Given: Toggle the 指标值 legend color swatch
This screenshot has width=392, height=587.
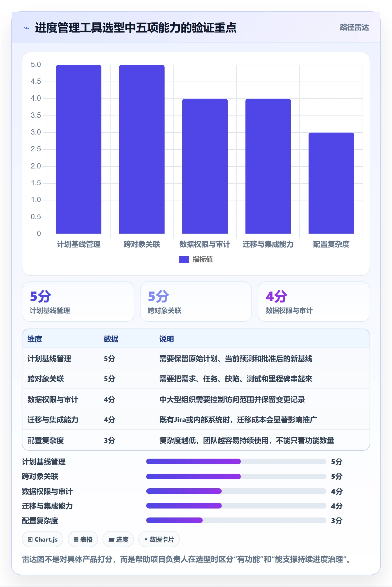Looking at the screenshot, I should (x=184, y=260).
